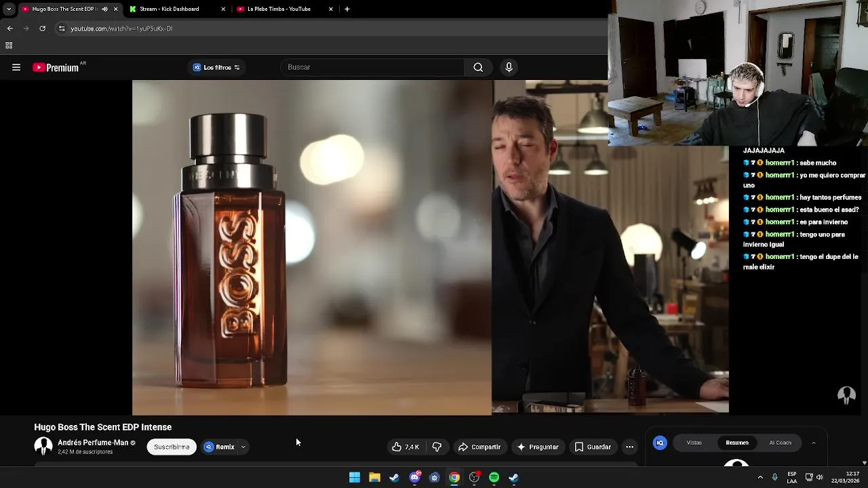Click the video title Hugo Boss The Scent
Viewport: 868px width, 488px height.
point(102,427)
